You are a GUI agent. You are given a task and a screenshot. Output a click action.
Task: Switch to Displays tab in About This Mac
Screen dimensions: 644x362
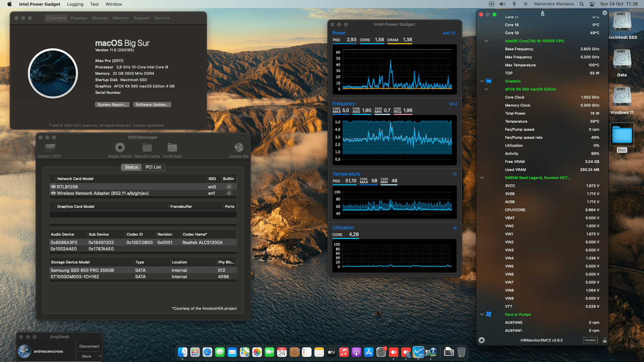tap(79, 18)
